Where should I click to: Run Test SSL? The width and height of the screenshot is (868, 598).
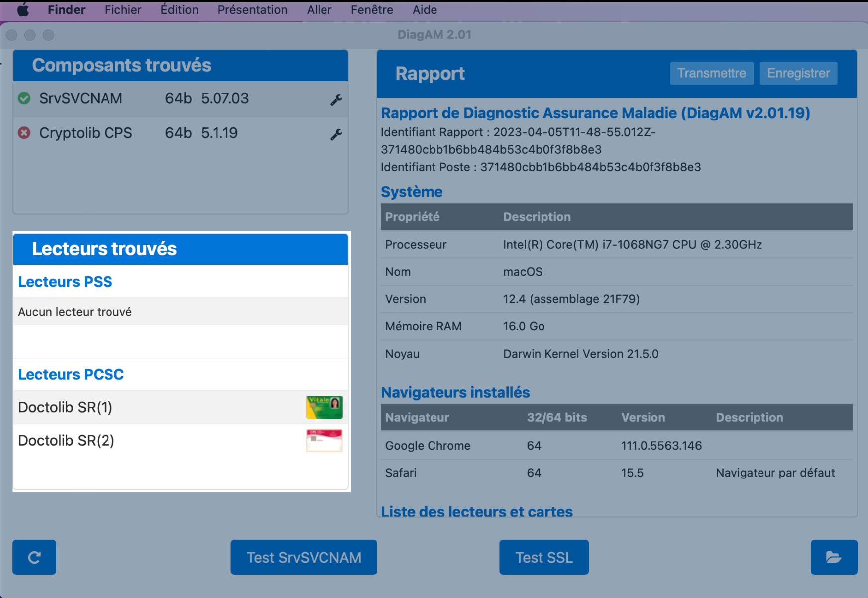[x=544, y=557]
